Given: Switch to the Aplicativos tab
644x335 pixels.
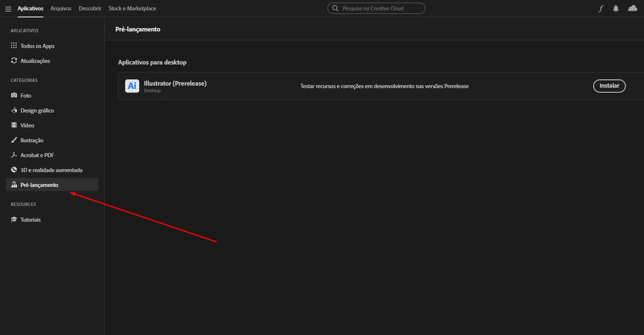Looking at the screenshot, I should (31, 8).
